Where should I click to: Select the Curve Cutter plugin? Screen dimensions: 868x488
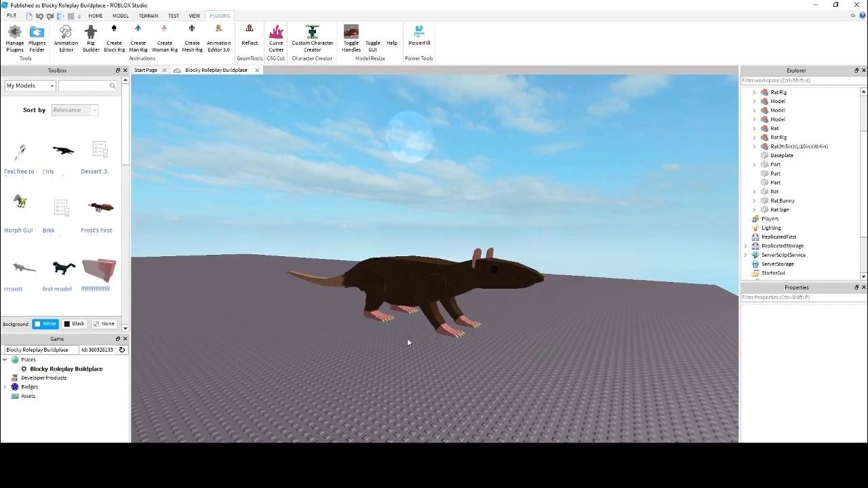click(x=276, y=39)
